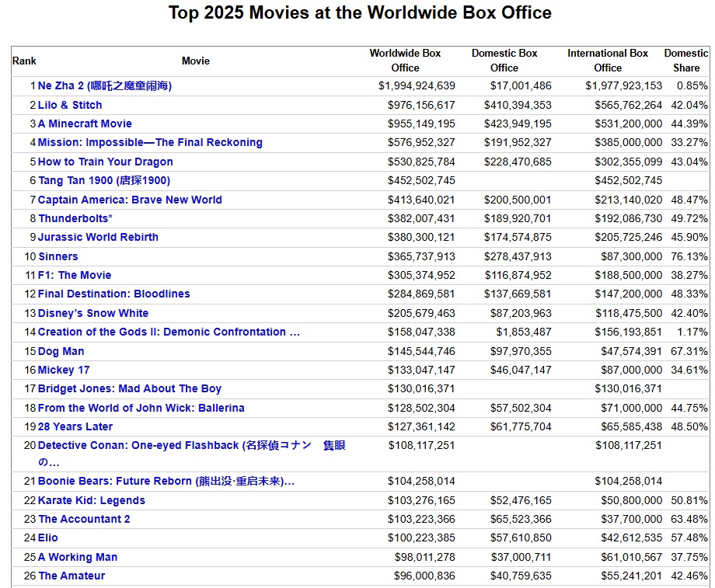The width and height of the screenshot is (715, 588).
Task: Click Captain America domestic value $200,500,001
Action: tap(518, 200)
